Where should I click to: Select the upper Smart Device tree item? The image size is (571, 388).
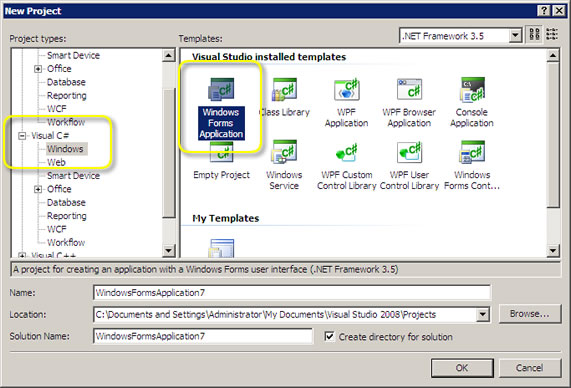(x=73, y=55)
